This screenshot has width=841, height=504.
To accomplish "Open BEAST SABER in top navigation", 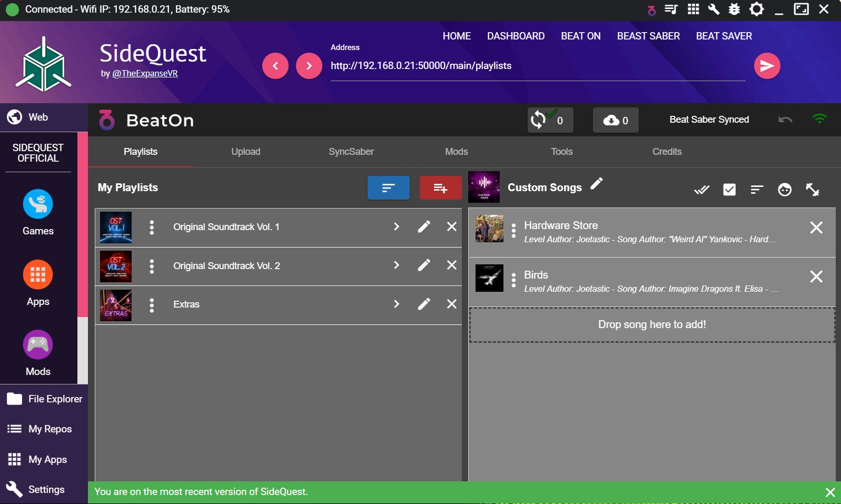I will pyautogui.click(x=648, y=36).
